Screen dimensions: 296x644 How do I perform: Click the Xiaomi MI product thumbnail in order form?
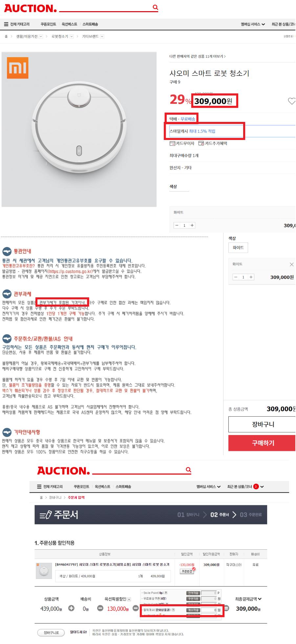(x=44, y=571)
